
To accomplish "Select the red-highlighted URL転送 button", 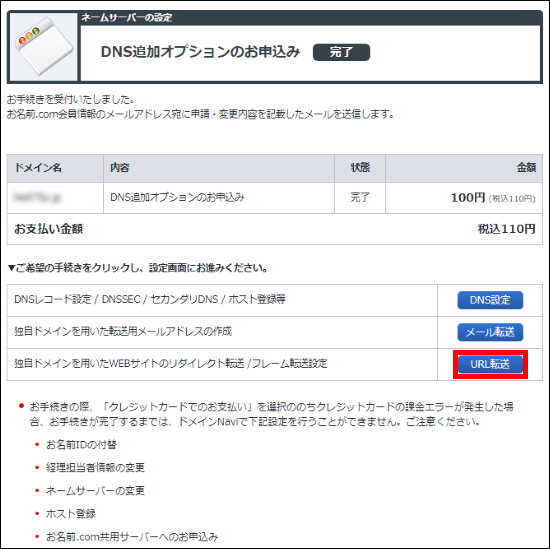I will click(x=490, y=364).
